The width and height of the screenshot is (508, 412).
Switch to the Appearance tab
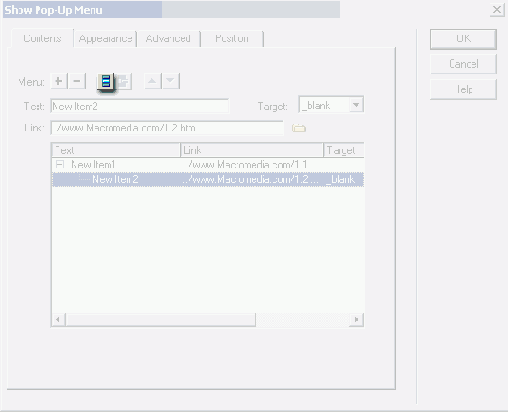click(105, 39)
